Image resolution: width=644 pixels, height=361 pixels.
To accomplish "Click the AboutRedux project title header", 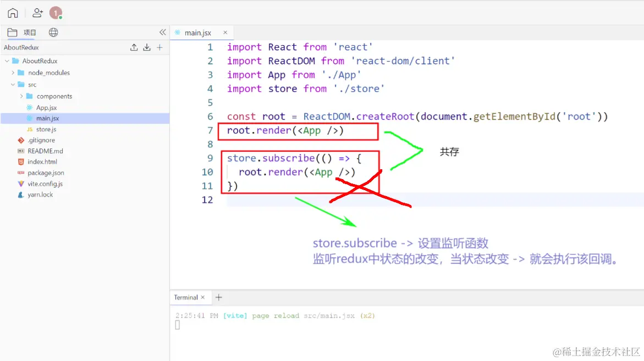I will tap(21, 47).
